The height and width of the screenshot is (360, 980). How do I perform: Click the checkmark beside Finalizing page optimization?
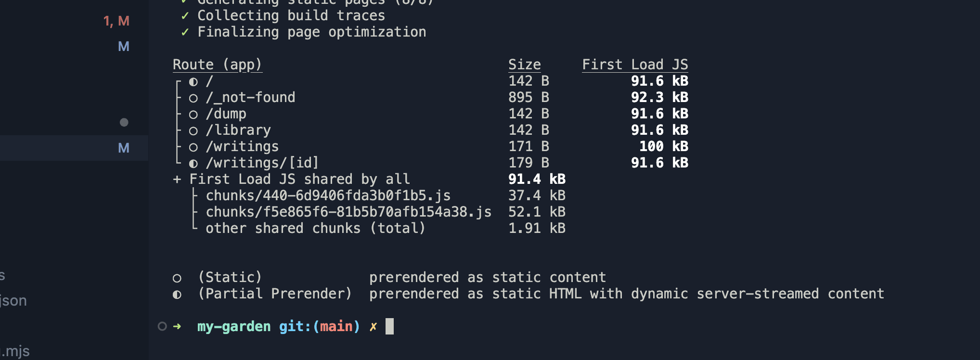(185, 32)
